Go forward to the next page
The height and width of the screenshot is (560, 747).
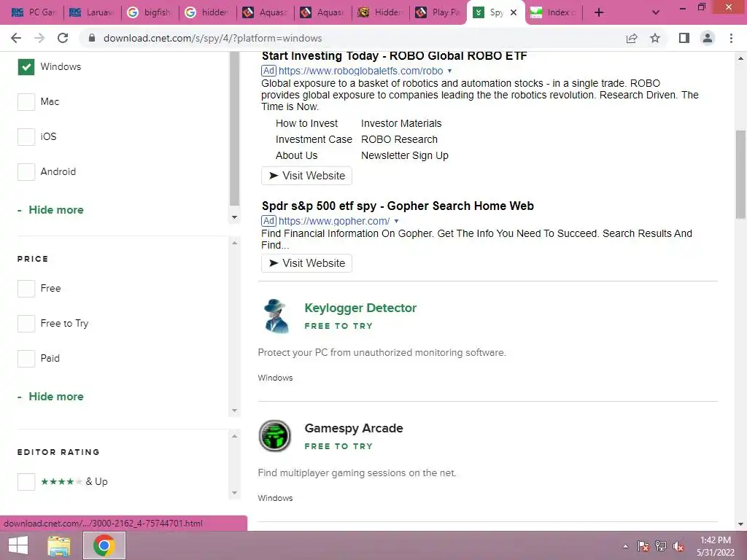click(39, 38)
